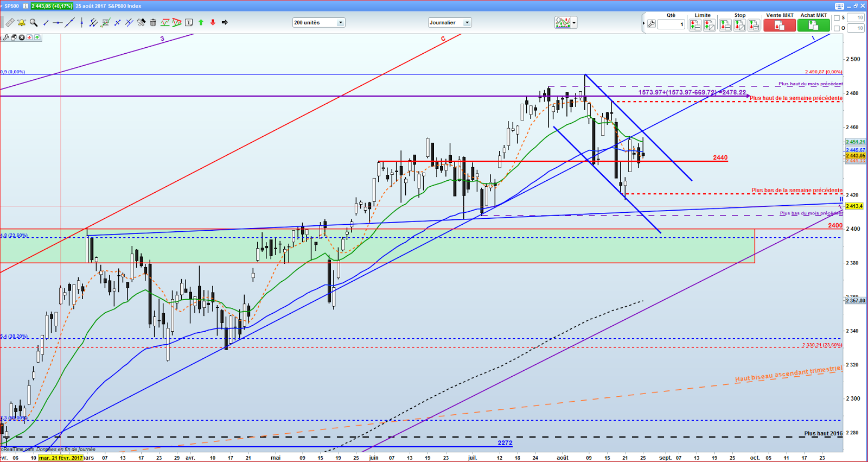Click the O value input field
The height and width of the screenshot is (462, 868).
856,28
